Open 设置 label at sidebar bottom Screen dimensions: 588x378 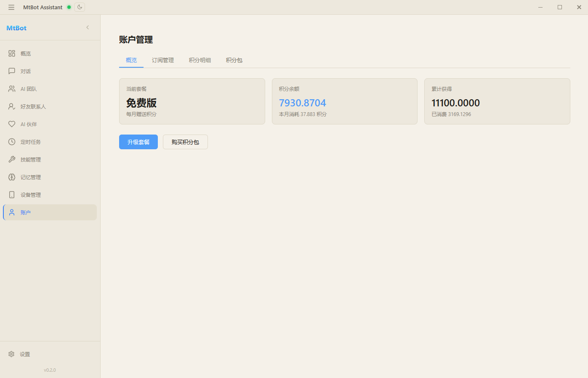(x=25, y=354)
